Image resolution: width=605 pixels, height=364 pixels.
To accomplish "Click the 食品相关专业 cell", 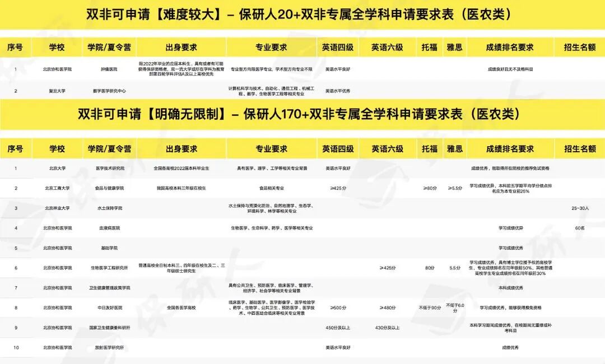I will 272,188.
